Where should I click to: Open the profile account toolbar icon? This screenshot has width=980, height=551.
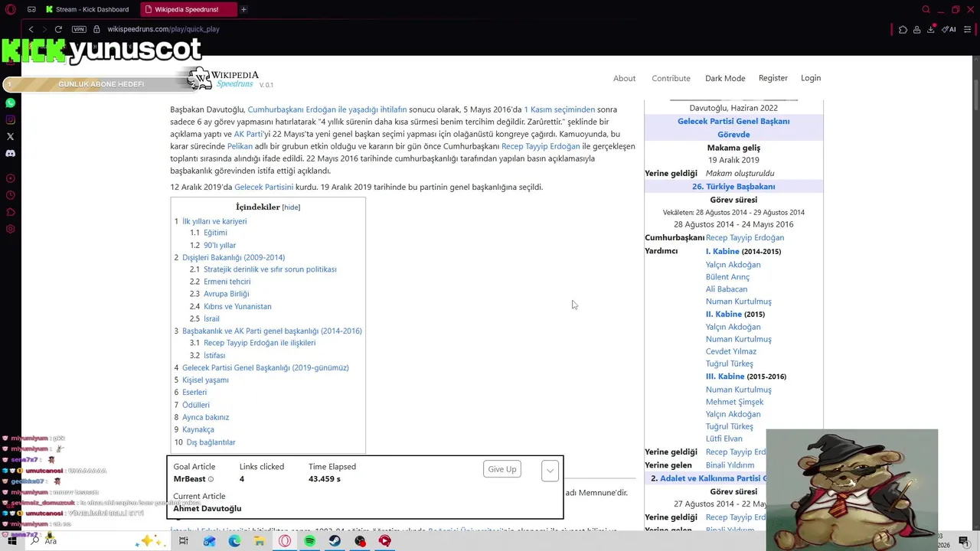tap(916, 29)
